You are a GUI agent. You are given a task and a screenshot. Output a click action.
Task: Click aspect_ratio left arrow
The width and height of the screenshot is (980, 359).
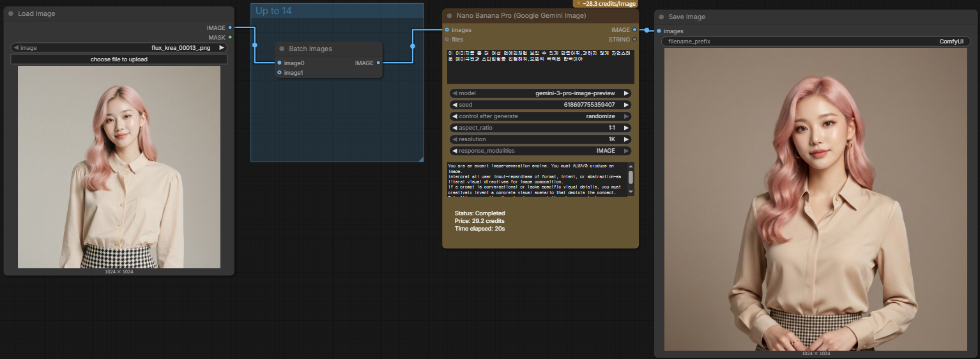click(x=454, y=128)
